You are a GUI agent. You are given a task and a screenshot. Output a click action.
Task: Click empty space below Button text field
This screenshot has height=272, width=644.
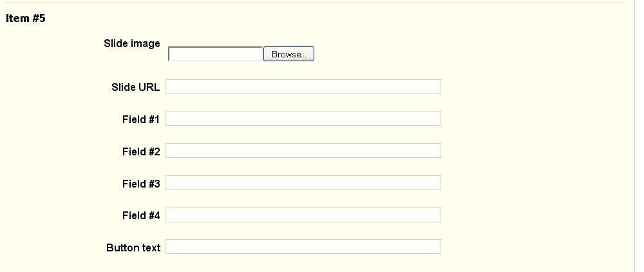303,264
